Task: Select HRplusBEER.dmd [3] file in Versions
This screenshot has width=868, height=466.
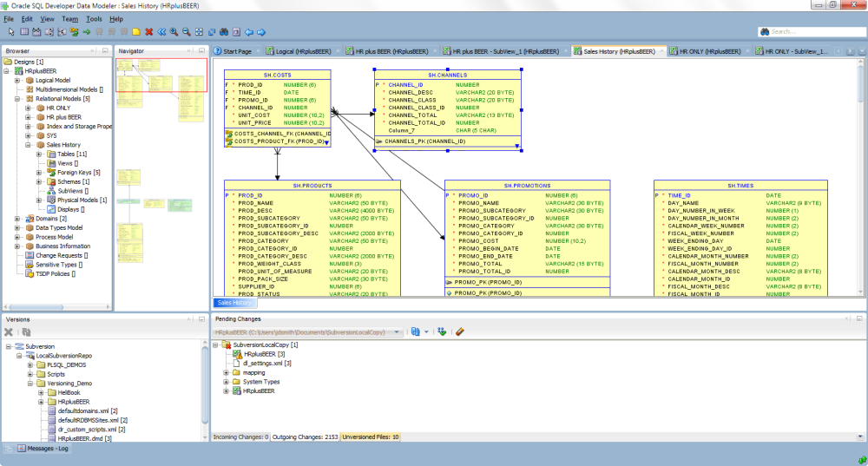Action: point(85,438)
